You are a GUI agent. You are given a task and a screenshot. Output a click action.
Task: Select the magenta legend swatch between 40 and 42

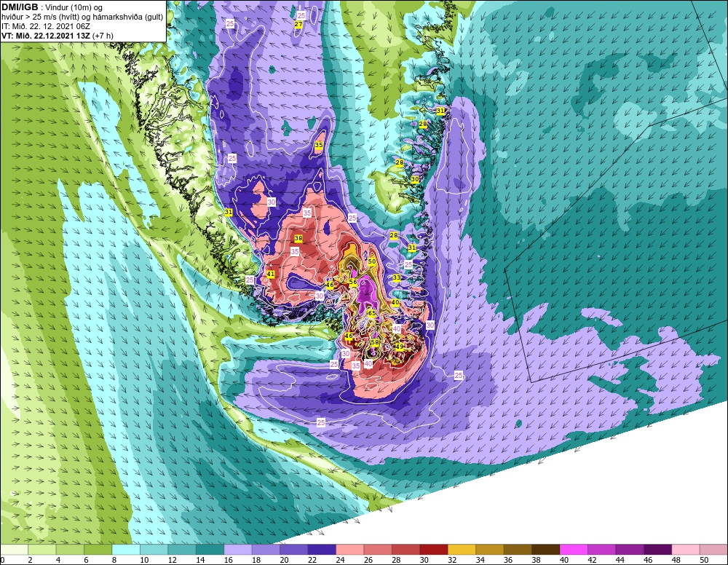coord(574,550)
